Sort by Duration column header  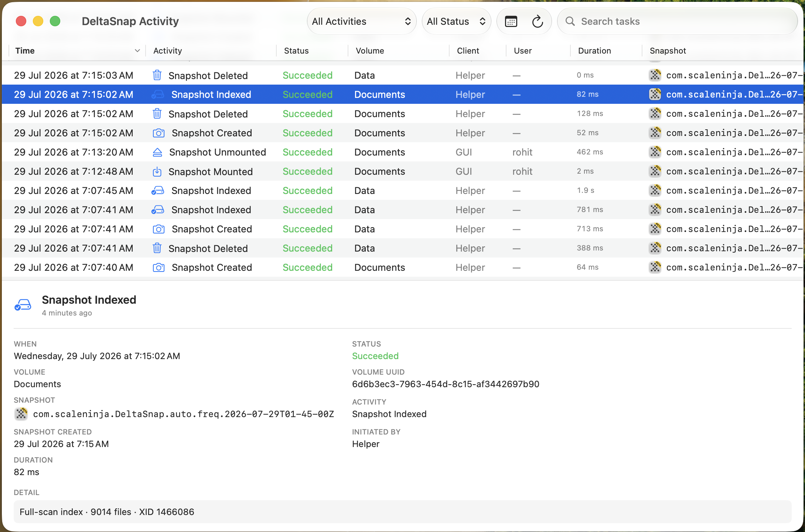click(606, 51)
